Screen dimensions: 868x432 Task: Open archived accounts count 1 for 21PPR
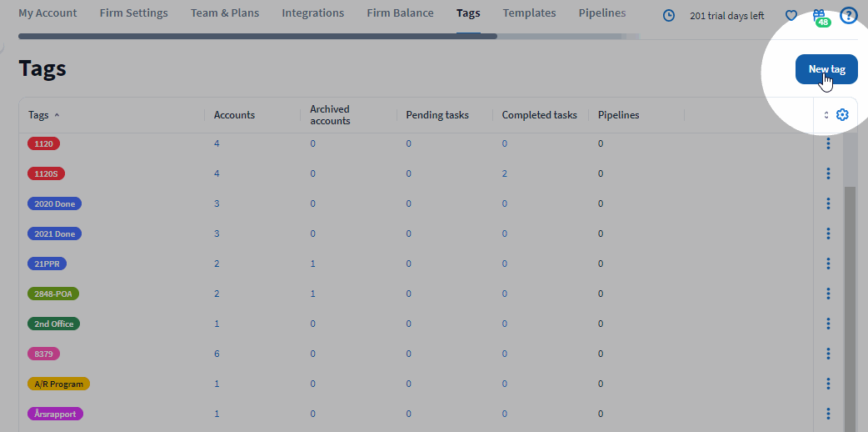point(312,264)
